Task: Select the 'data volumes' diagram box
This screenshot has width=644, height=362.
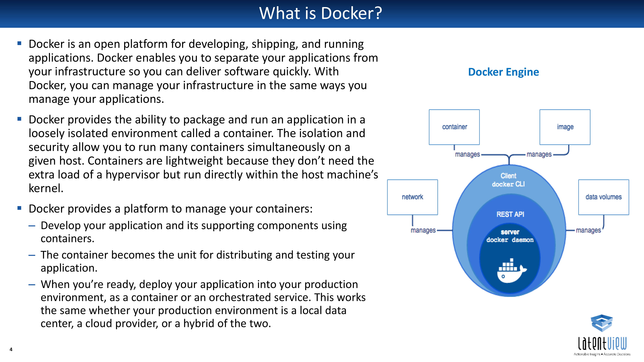Action: tap(604, 197)
